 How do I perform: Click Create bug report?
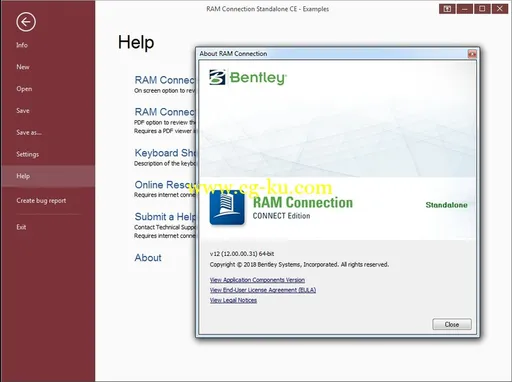[41, 201]
